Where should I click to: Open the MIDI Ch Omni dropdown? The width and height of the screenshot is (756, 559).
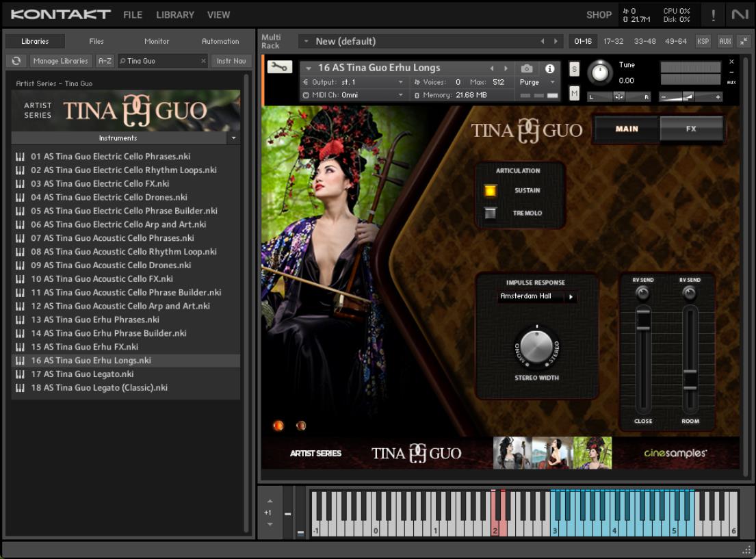click(401, 95)
